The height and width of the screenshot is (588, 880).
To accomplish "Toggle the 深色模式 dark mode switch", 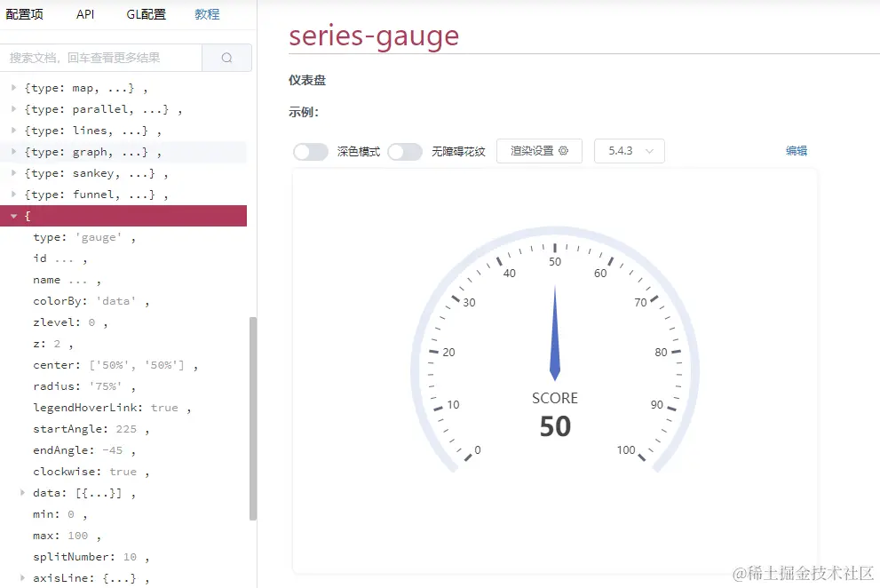I will pos(311,152).
